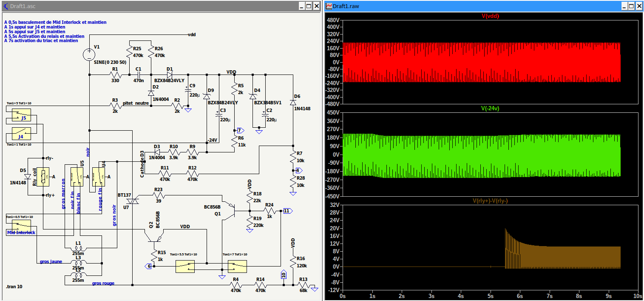Click the V1 sine voltage source symbol
This screenshot has height=301, width=644.
tap(89, 54)
